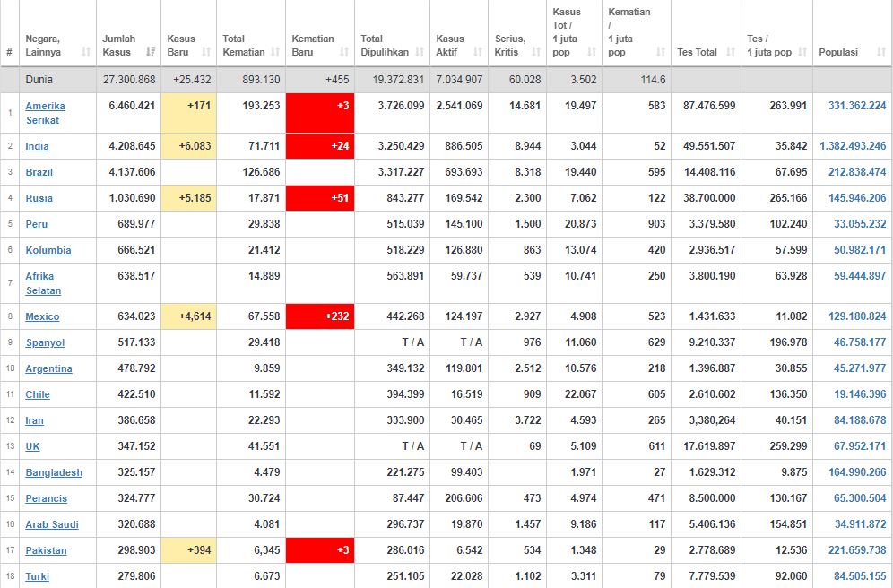This screenshot has height=588, width=893.
Task: Open the Afrika Selatan country link
Action: [x=43, y=283]
